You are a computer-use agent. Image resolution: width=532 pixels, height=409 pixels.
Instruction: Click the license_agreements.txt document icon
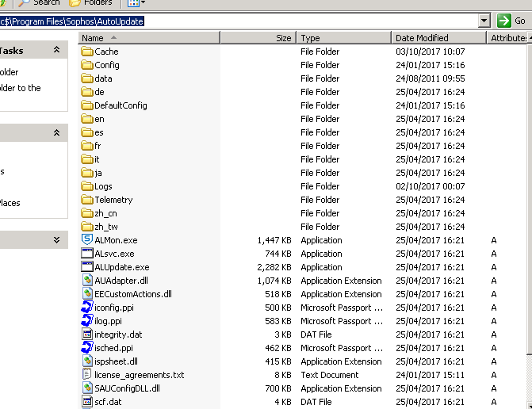coord(87,374)
